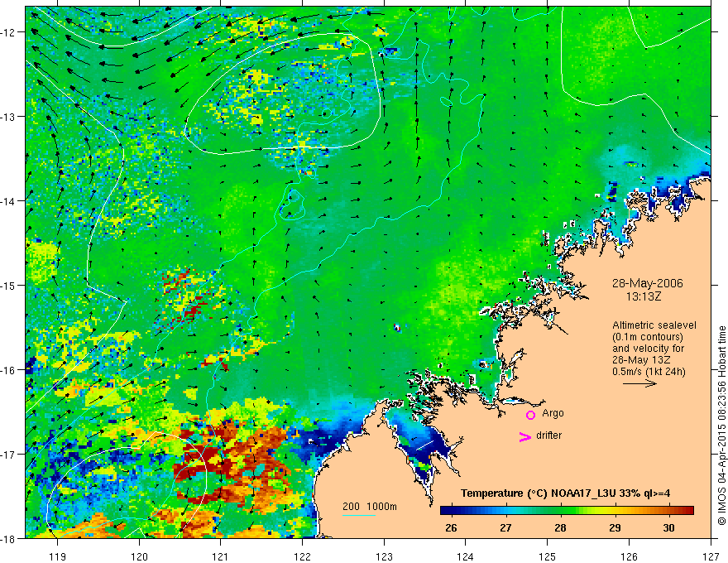Viewport: 728px width, 563px height.
Task: Click the '(0.1m contours)' text line
Action: click(648, 337)
